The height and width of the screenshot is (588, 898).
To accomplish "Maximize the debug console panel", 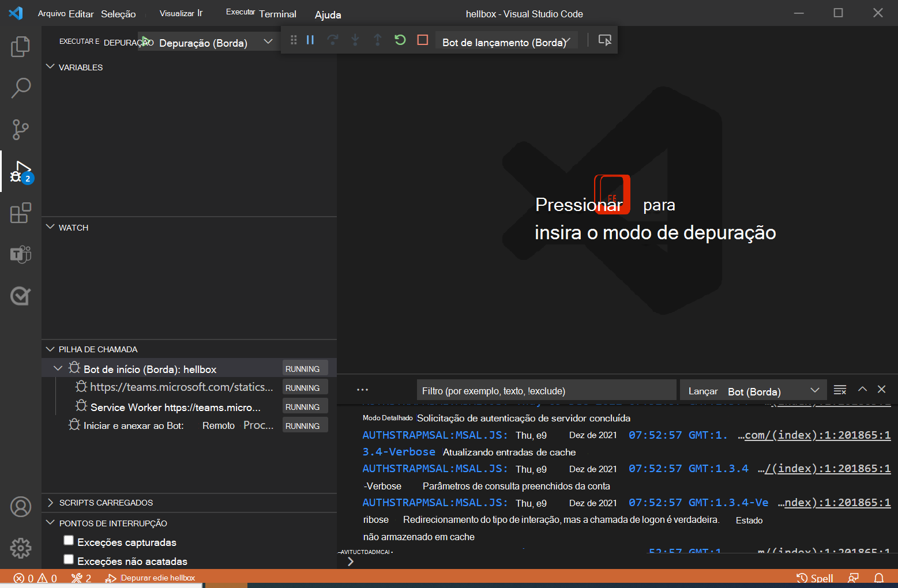I will (x=862, y=390).
